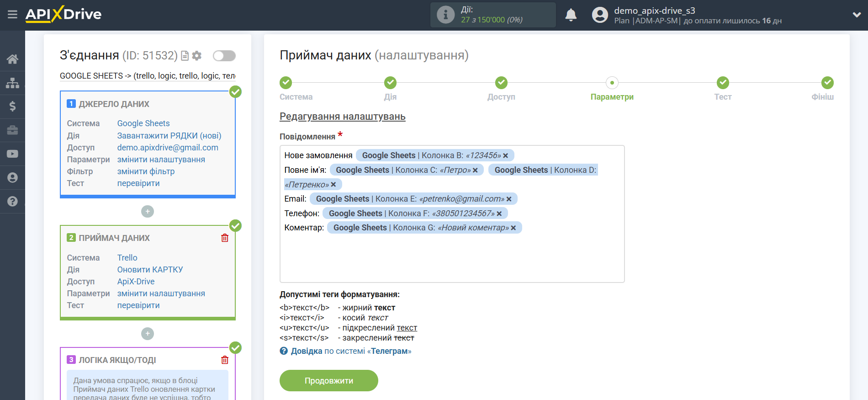Go to the Фініш step
The image size is (868, 400).
827,83
